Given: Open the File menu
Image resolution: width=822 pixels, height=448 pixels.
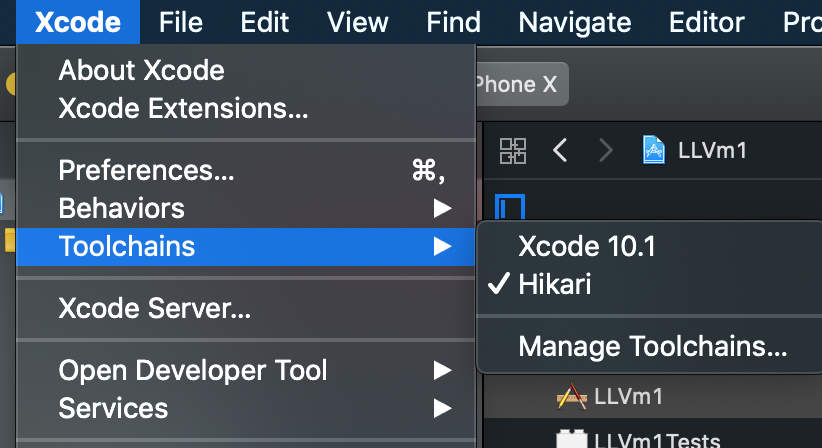Looking at the screenshot, I should pyautogui.click(x=181, y=22).
